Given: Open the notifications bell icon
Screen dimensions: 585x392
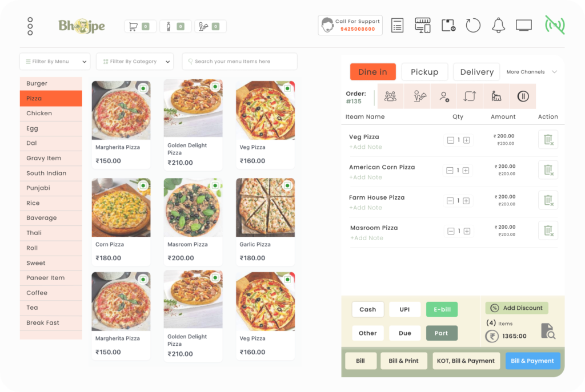Looking at the screenshot, I should pos(498,25).
